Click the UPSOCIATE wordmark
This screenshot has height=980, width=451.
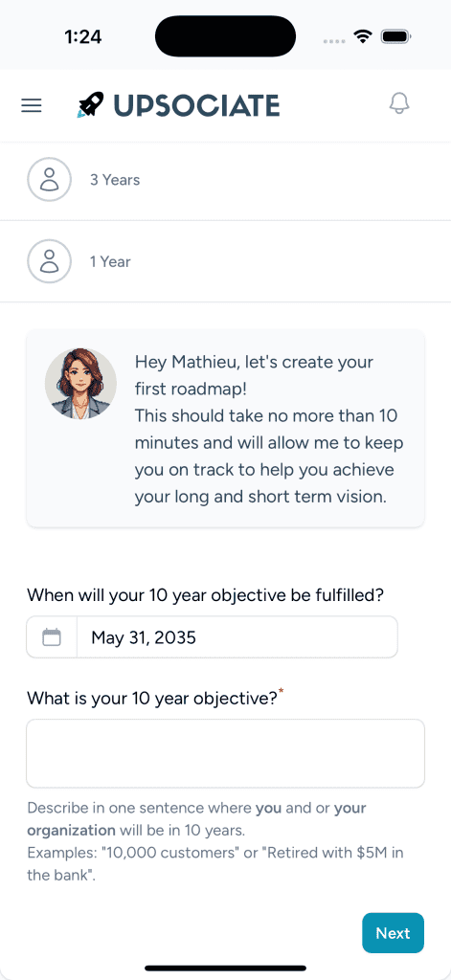pyautogui.click(x=196, y=105)
